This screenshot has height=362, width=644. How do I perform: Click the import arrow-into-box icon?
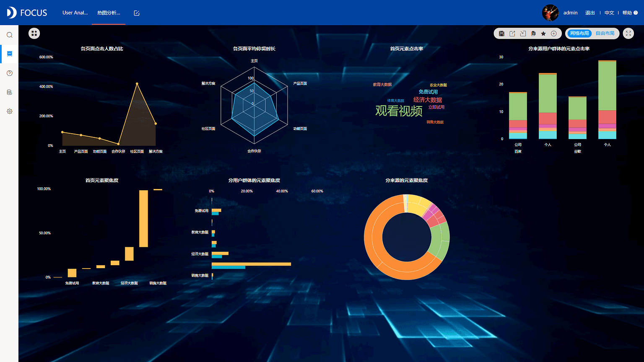tap(522, 34)
